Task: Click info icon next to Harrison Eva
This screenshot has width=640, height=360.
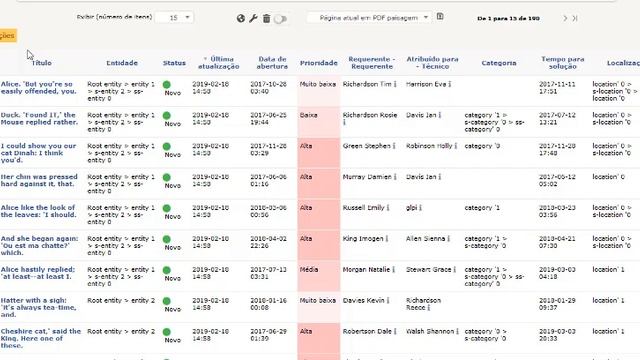Action: [449, 84]
